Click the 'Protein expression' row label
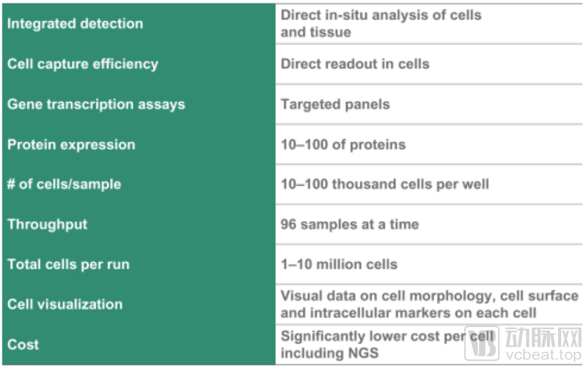 [x=71, y=144]
